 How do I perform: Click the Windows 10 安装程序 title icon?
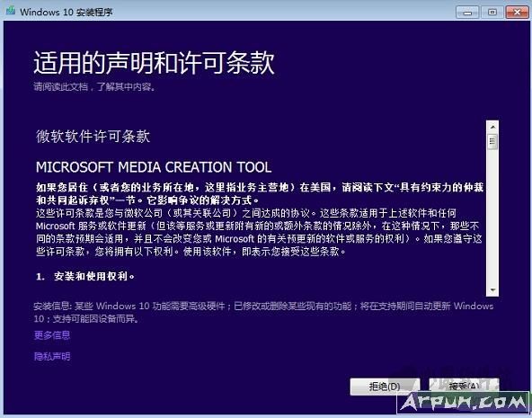pyautogui.click(x=11, y=11)
